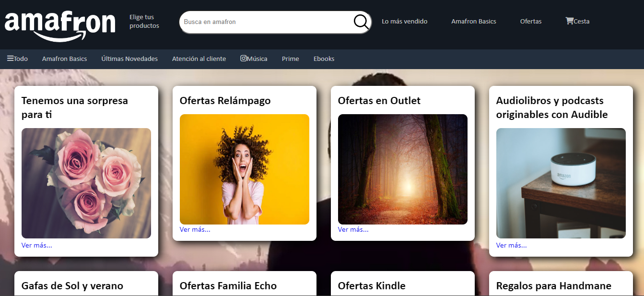The image size is (644, 296).
Task: Click the surprised woman Ofertas Relámpago image
Action: pos(245,169)
